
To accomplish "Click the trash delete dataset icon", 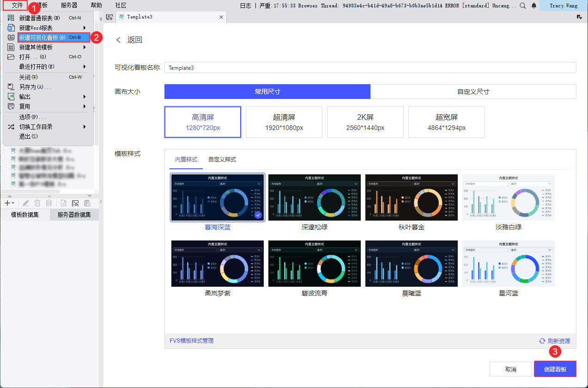I will 37,203.
